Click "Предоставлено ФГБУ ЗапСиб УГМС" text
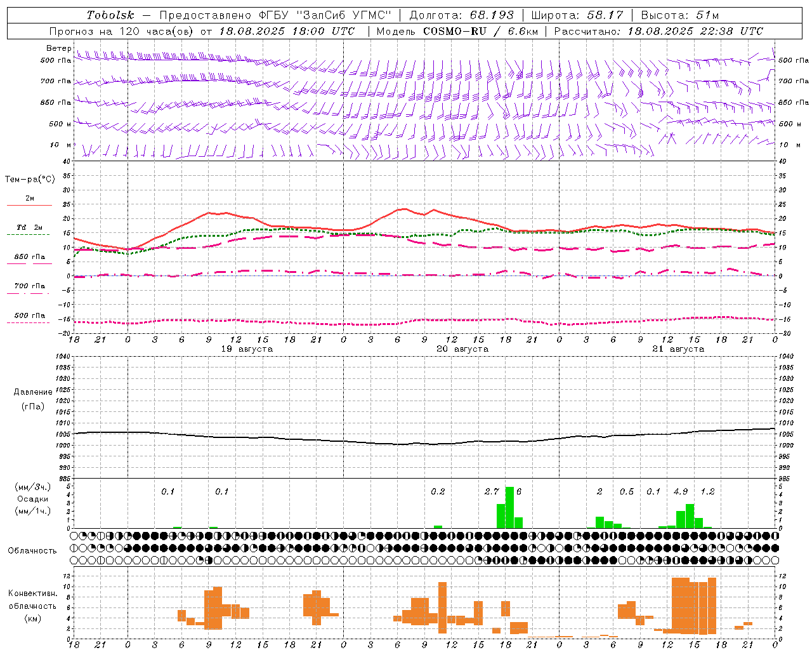Viewport: 812px width, 650px height. pos(275,15)
